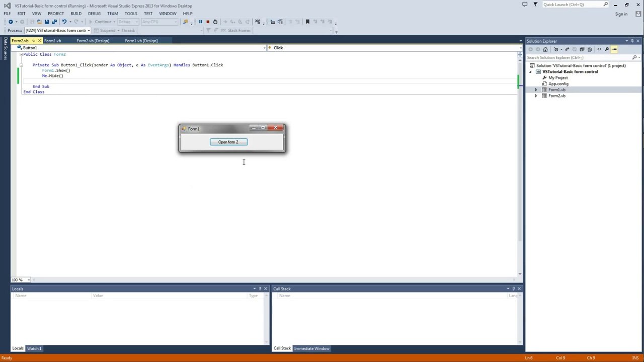The width and height of the screenshot is (644, 362).
Task: Open the Solution Explorer window options dropdown
Action: (x=626, y=41)
